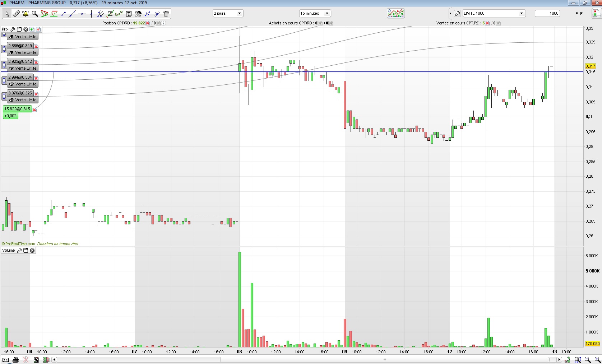Click the envelope email icon
The height and width of the screenshot is (364, 602).
5,360
